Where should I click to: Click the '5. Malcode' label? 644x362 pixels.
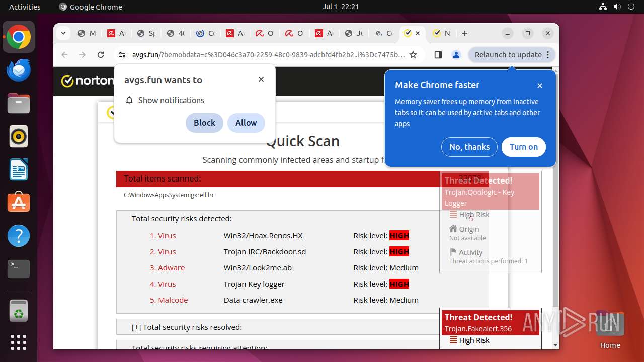(169, 300)
